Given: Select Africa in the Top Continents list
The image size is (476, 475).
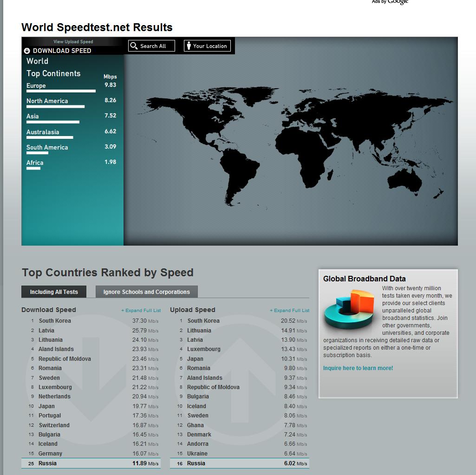Looking at the screenshot, I should pos(35,163).
